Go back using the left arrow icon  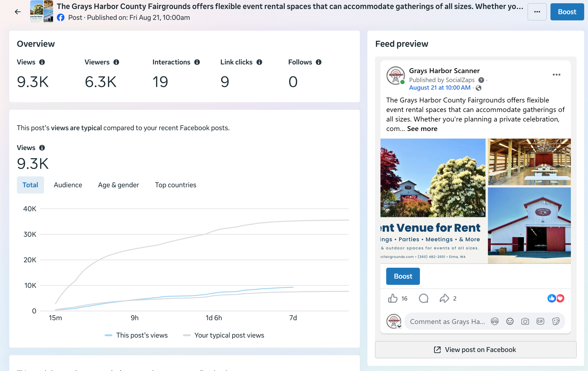pyautogui.click(x=18, y=12)
